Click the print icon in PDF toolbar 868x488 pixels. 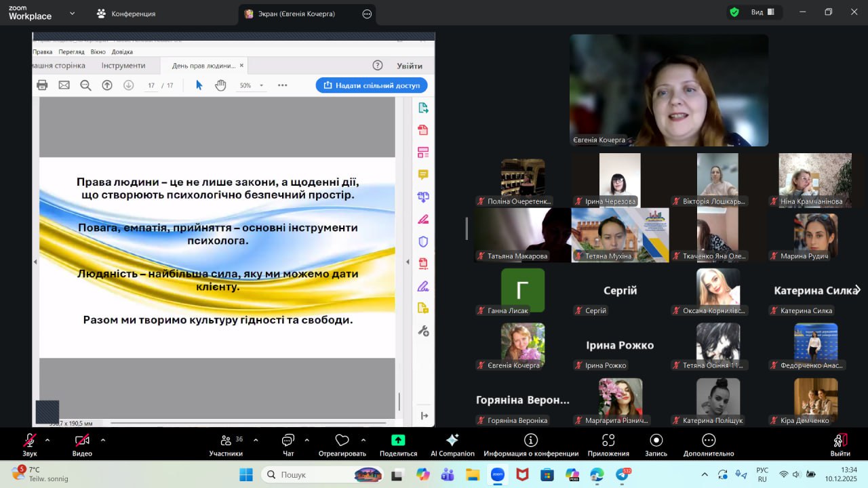click(42, 85)
